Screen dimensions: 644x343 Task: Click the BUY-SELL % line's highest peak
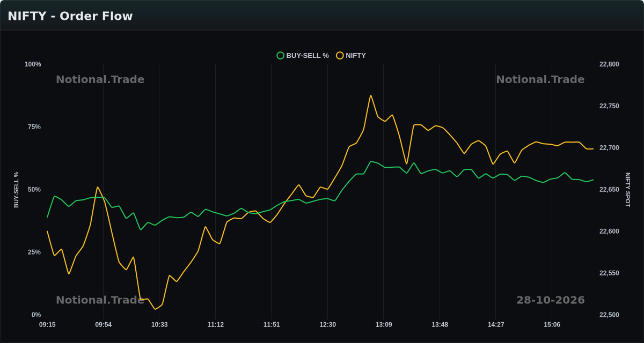click(x=371, y=161)
